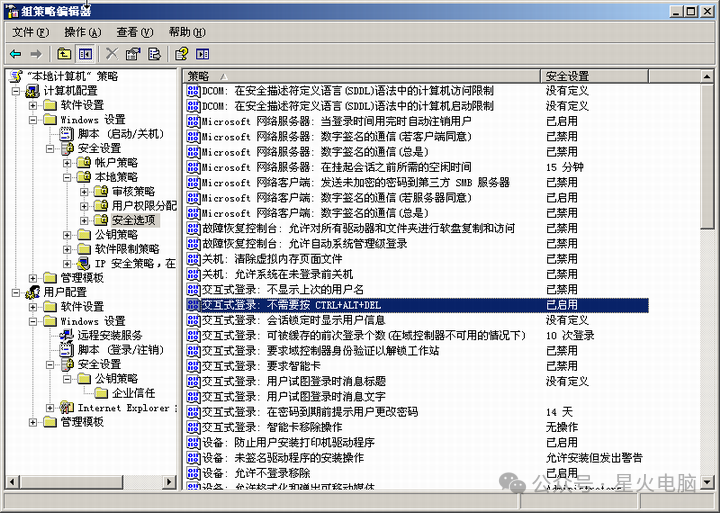
Task: Click the Export list toolbar icon
Action: coord(154,54)
